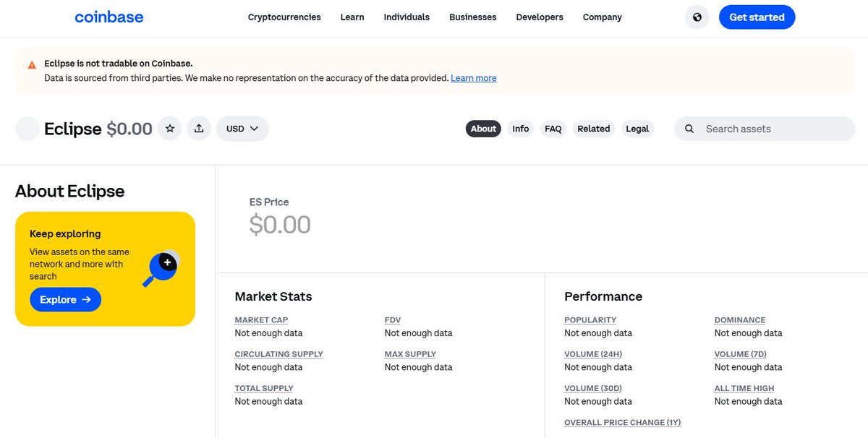Click the VOLUME (24H) label
The image size is (868, 438).
point(593,354)
